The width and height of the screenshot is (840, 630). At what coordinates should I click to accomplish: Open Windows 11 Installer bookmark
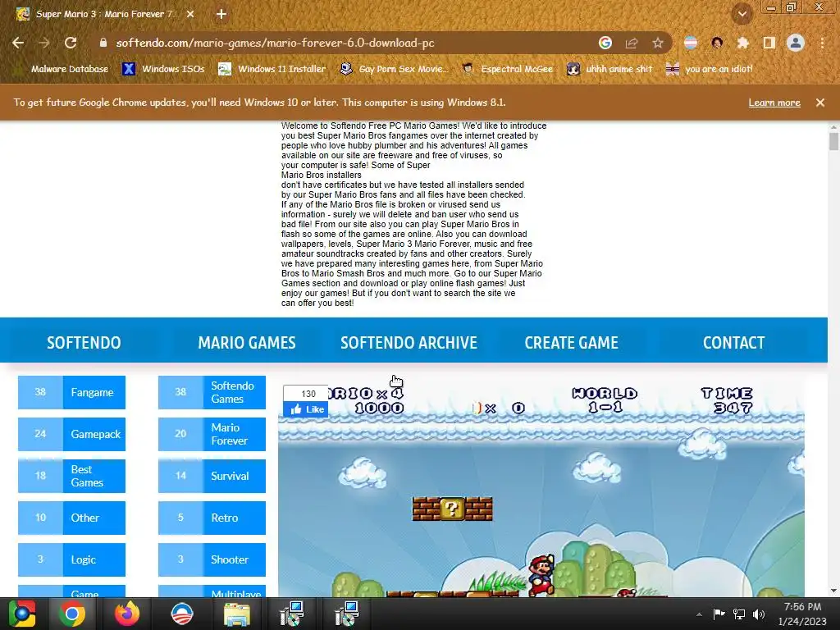[272, 69]
